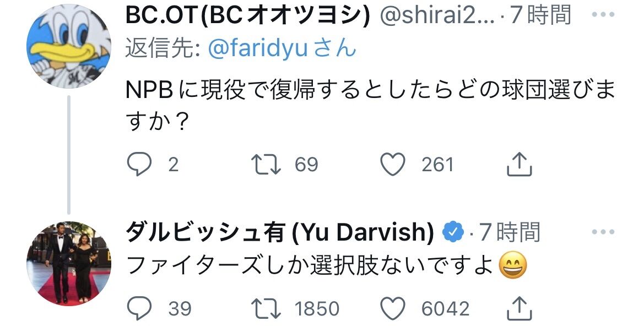The width and height of the screenshot is (644, 332).
Task: Like Yu Darvish's tweet with 6042 likes
Action: click(x=393, y=308)
